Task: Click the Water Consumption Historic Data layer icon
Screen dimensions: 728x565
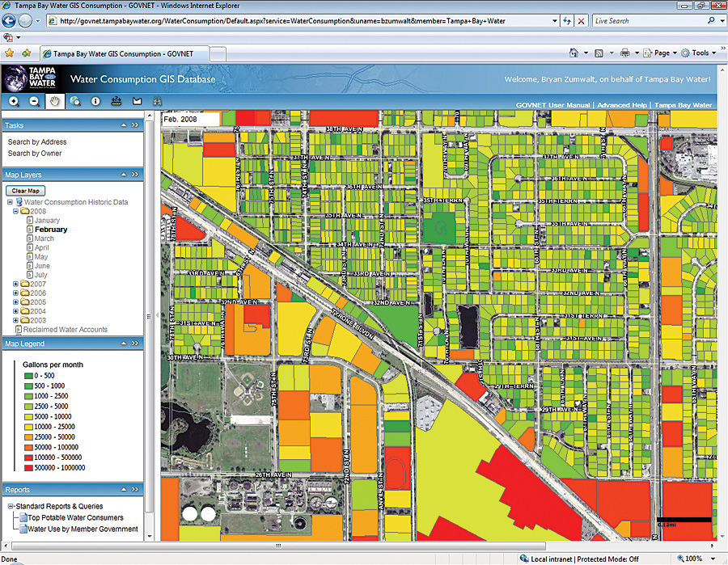Action: click(x=19, y=202)
